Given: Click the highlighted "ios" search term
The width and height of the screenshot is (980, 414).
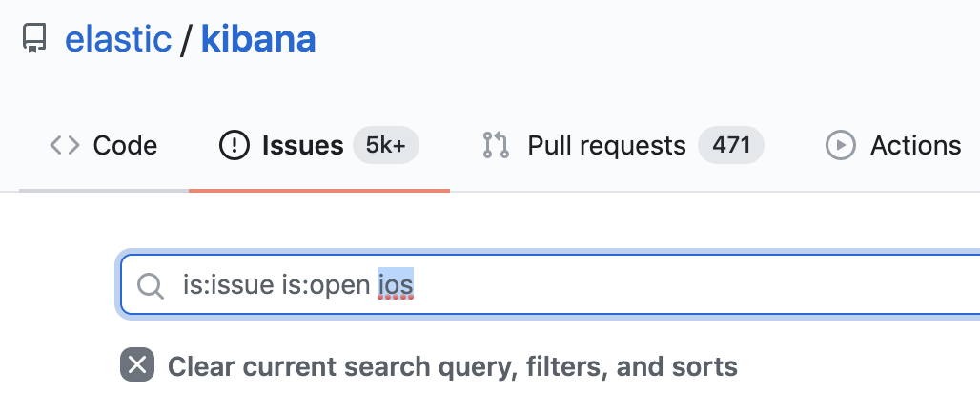Looking at the screenshot, I should 396,285.
